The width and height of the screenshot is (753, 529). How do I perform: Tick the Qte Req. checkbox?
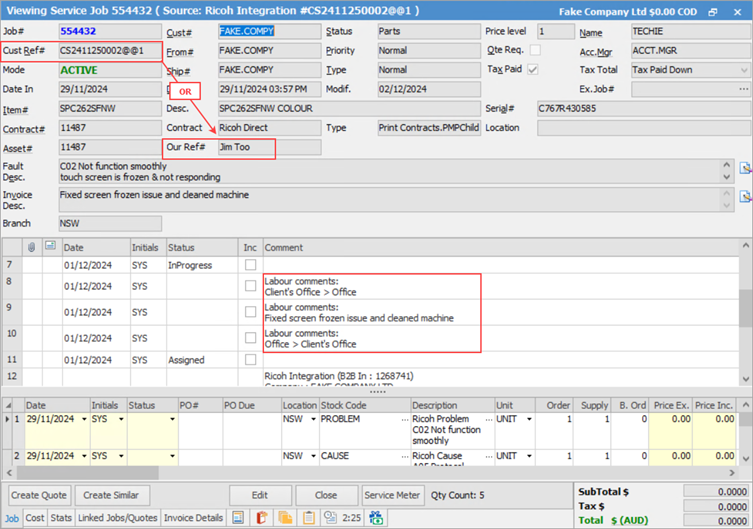(x=534, y=51)
